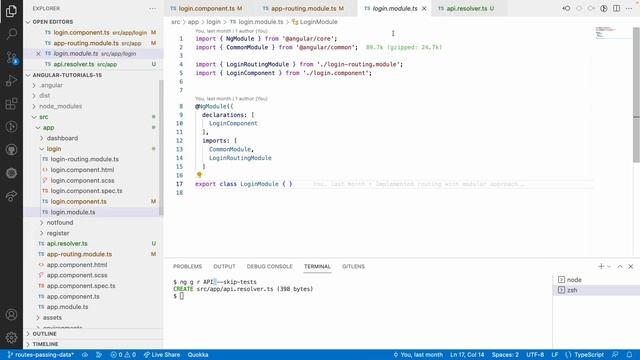Open the Search view in activity bar

(11, 33)
